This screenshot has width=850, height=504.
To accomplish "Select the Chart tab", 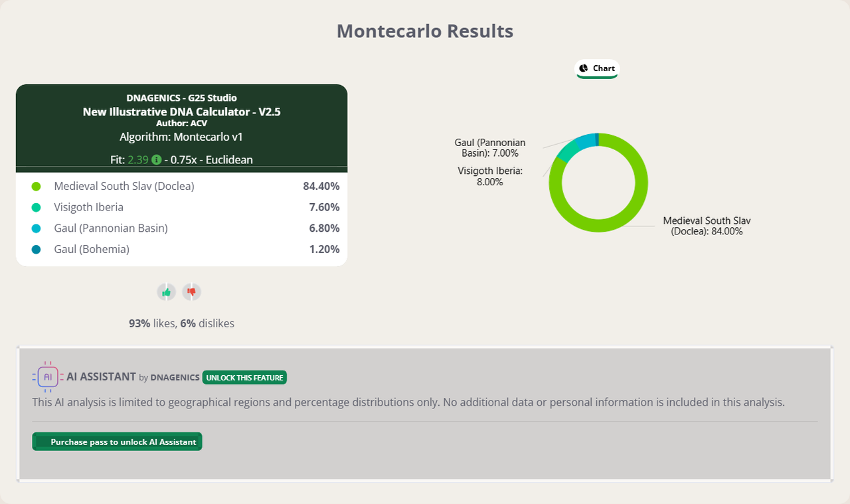I will [597, 68].
